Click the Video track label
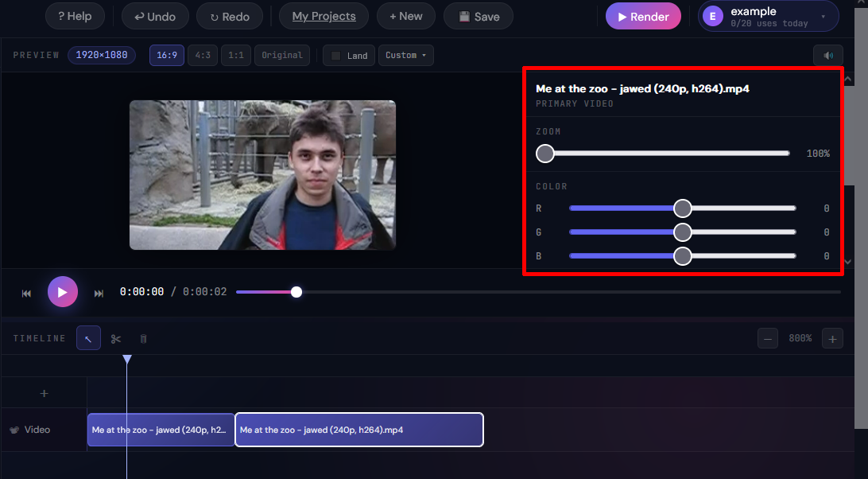868x479 pixels. coord(37,430)
